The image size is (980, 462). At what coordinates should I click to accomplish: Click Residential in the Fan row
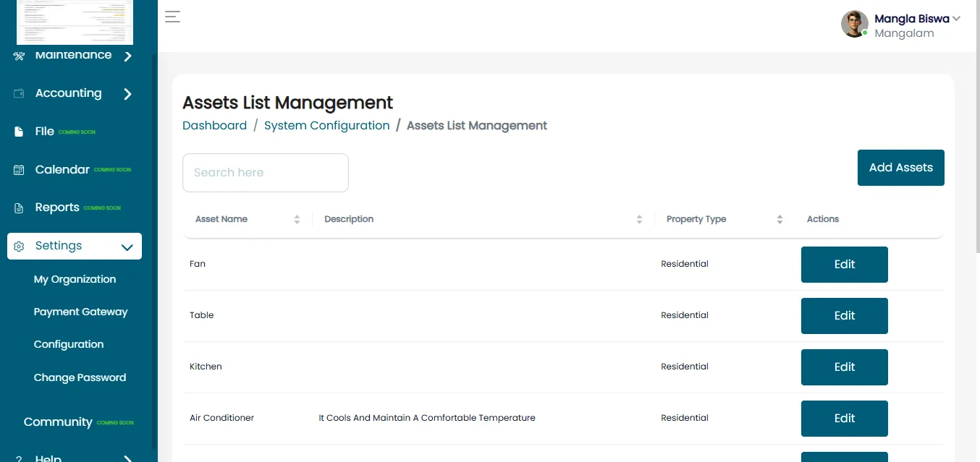point(685,264)
